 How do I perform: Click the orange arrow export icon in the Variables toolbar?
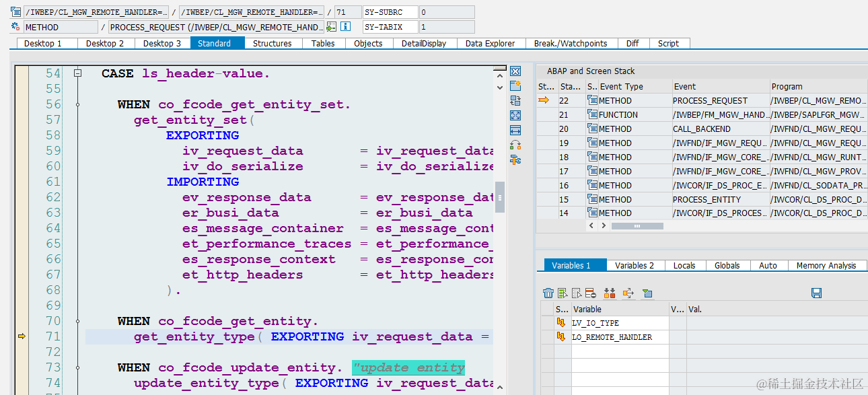[x=628, y=293]
